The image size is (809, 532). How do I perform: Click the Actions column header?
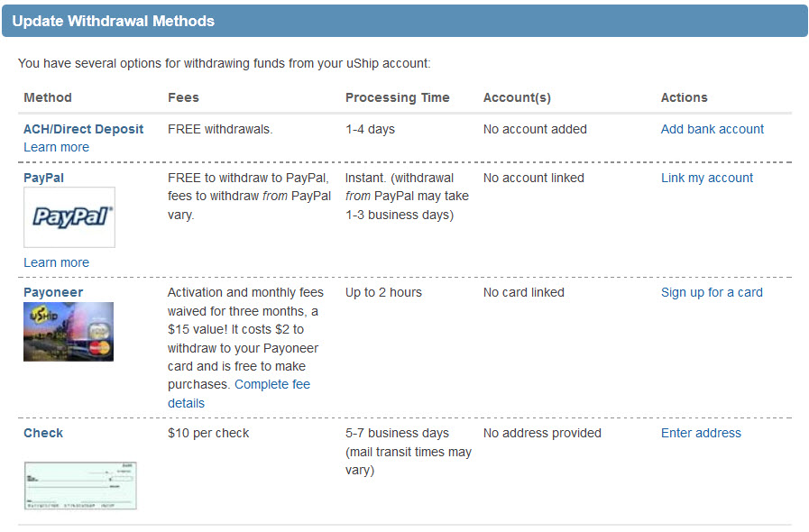point(684,97)
